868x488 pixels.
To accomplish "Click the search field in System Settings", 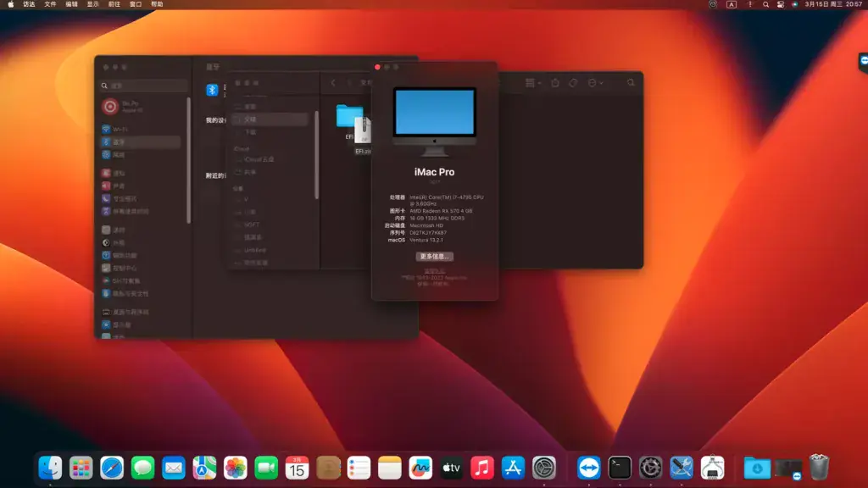I will (x=144, y=86).
